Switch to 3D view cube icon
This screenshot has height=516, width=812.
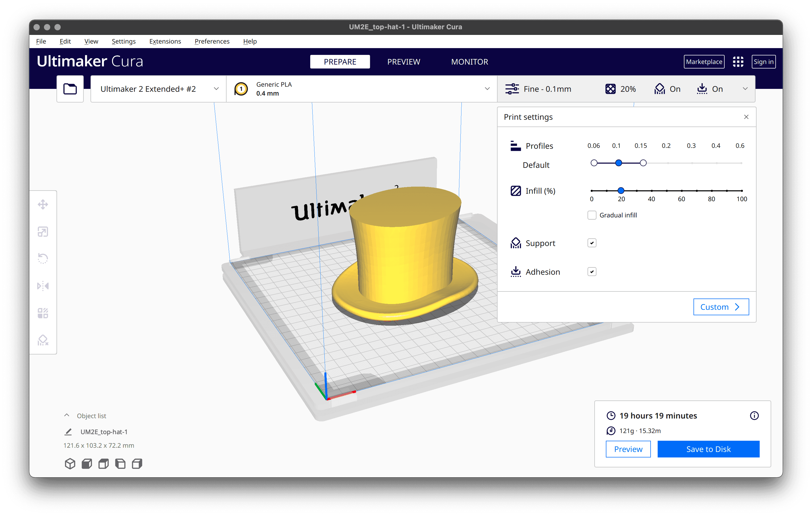70,464
